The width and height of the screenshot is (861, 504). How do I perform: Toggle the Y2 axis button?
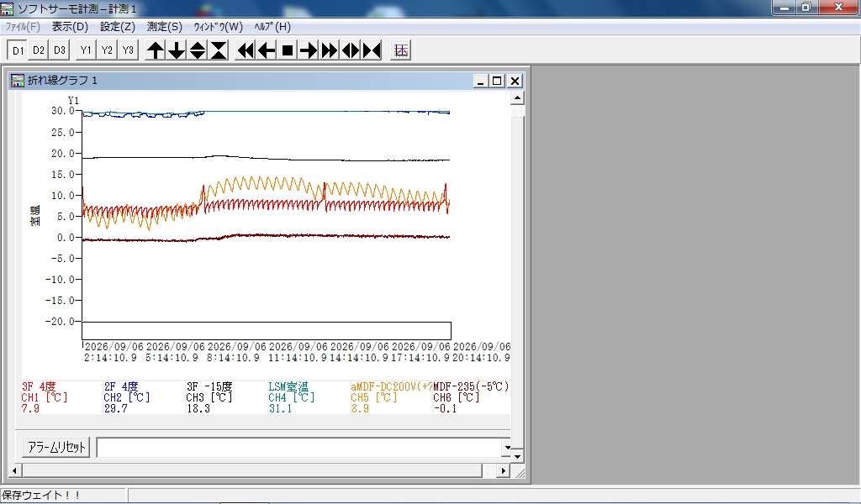107,50
